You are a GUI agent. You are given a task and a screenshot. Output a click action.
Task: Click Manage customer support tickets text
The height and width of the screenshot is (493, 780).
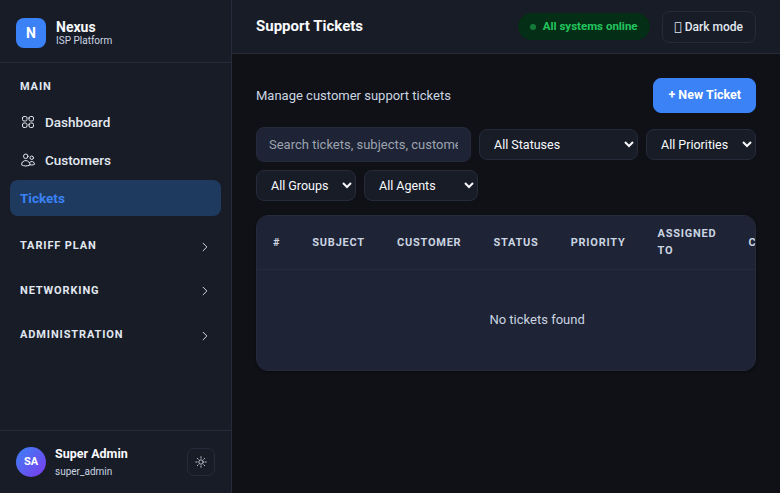tap(353, 96)
